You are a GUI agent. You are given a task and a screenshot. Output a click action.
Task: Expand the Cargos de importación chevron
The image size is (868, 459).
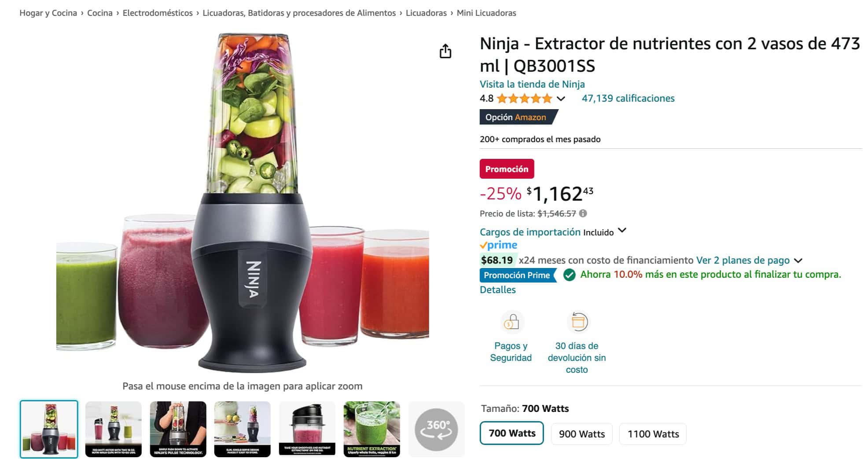[x=622, y=230]
